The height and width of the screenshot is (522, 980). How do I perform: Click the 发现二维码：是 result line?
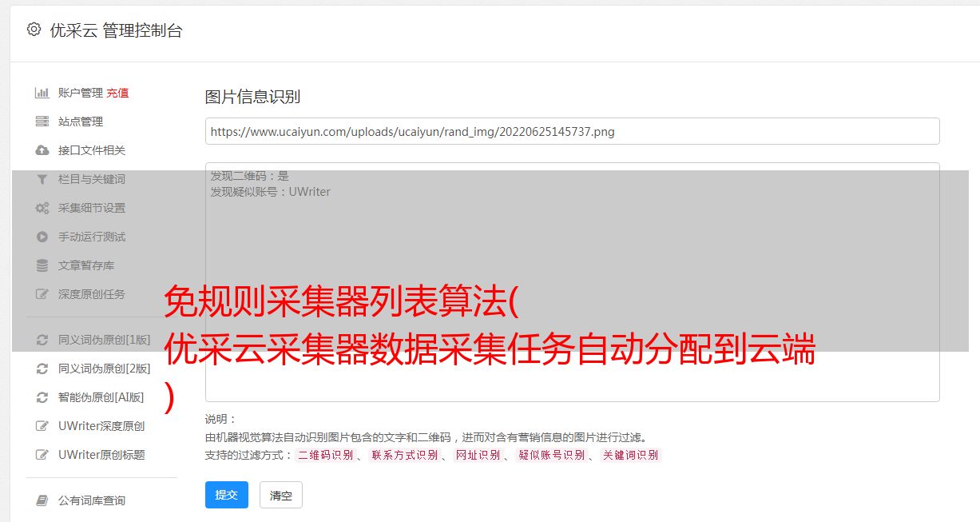click(x=250, y=176)
